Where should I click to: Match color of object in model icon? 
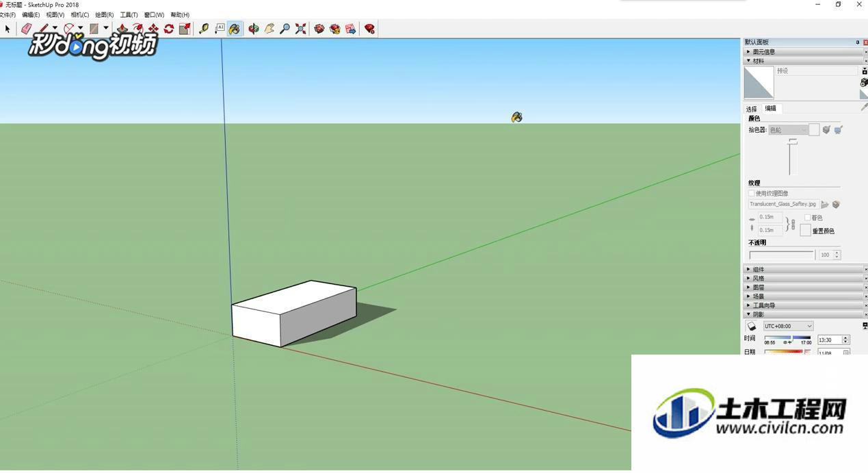[x=826, y=130]
